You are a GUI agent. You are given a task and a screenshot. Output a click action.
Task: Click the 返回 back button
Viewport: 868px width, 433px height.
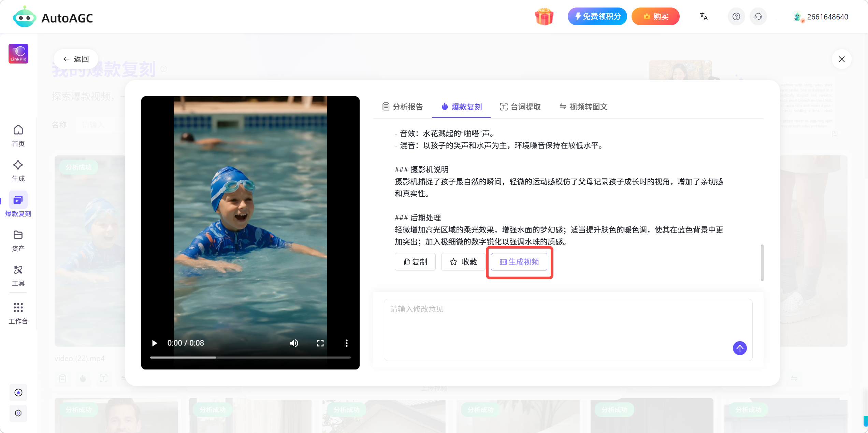tap(76, 59)
